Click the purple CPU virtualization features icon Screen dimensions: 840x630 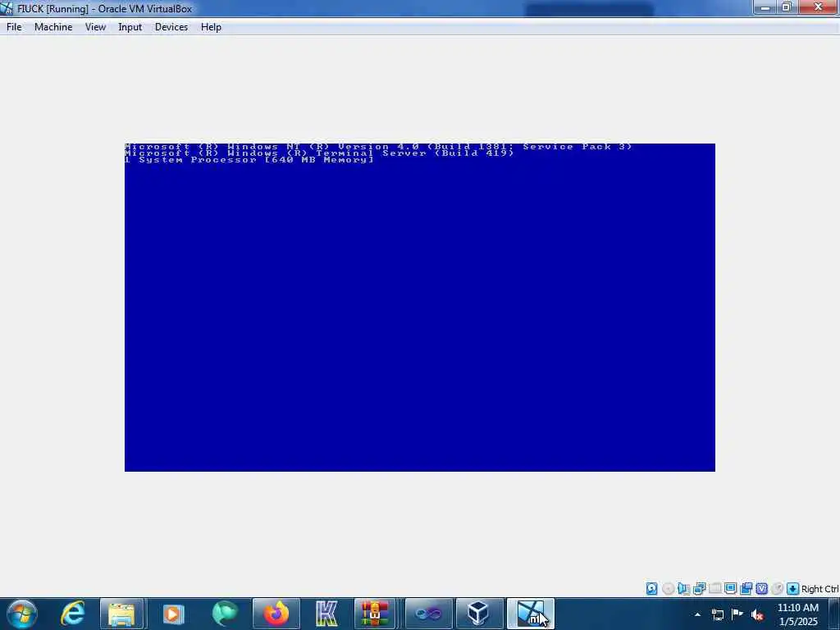[x=761, y=589]
